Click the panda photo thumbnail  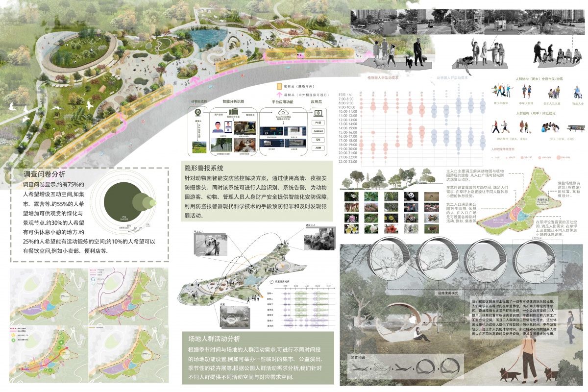pos(411,196)
